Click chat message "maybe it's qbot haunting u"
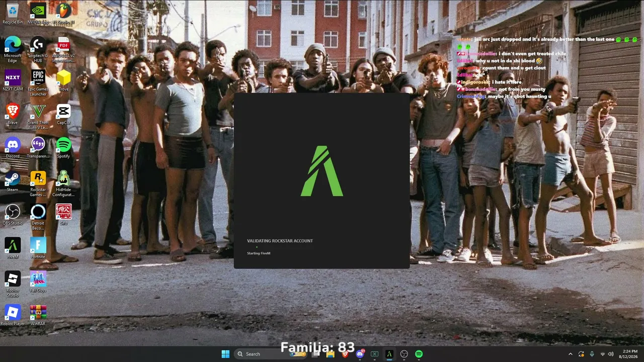 click(x=519, y=96)
